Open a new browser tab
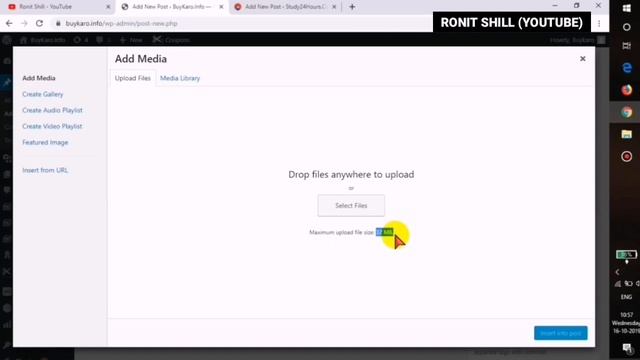 352,7
